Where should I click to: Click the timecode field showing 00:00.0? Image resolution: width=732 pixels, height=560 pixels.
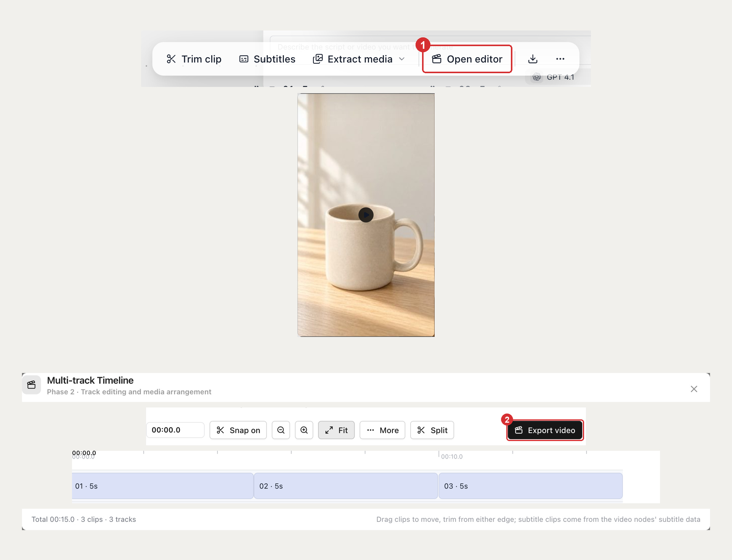coord(175,430)
